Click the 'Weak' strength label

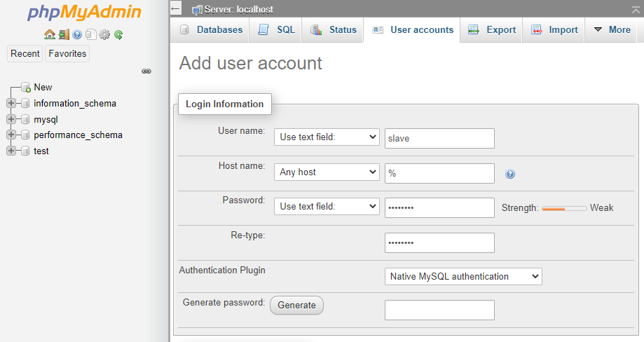pos(602,207)
